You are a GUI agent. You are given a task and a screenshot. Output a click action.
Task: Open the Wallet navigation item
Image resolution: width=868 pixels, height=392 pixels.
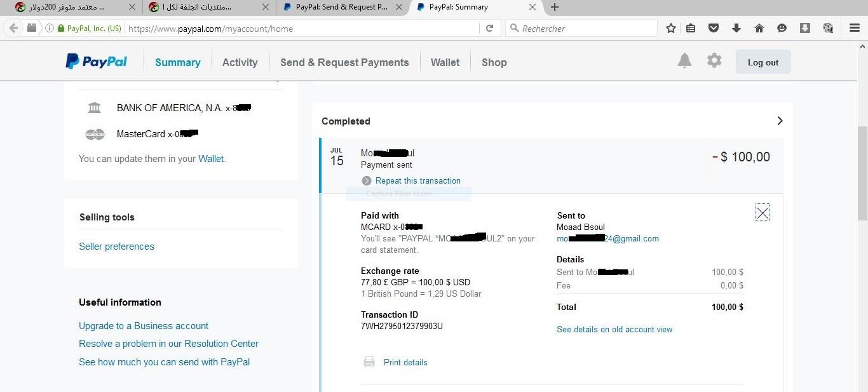pos(445,62)
